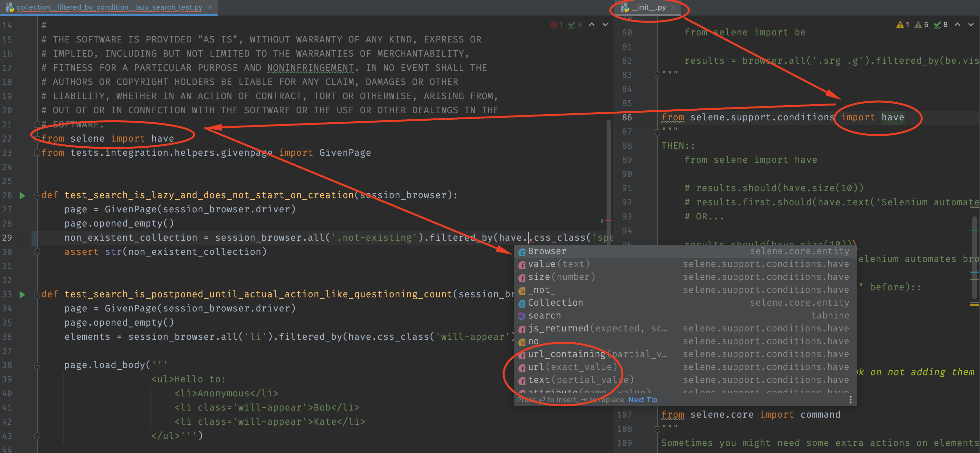The width and height of the screenshot is (980, 453).
Task: Click right editor vertical scrollbar
Action: pos(975,258)
